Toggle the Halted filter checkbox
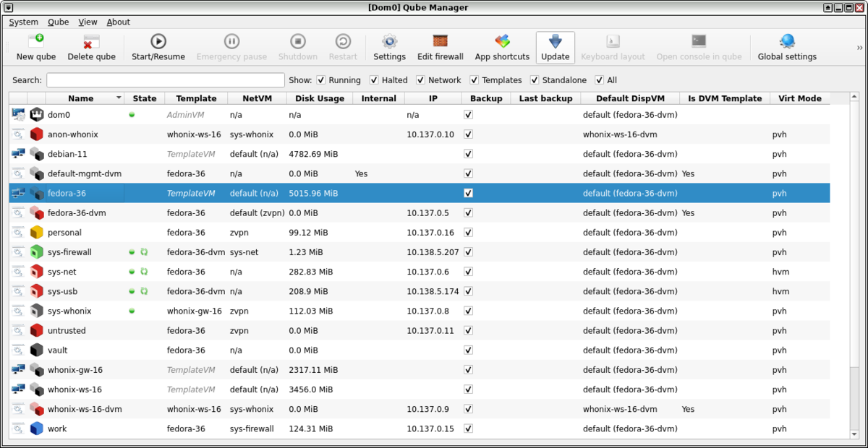 (374, 79)
